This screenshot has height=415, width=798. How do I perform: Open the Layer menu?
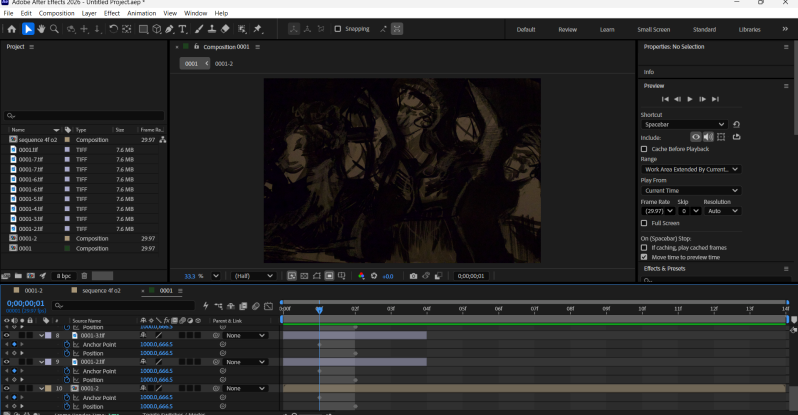89,13
